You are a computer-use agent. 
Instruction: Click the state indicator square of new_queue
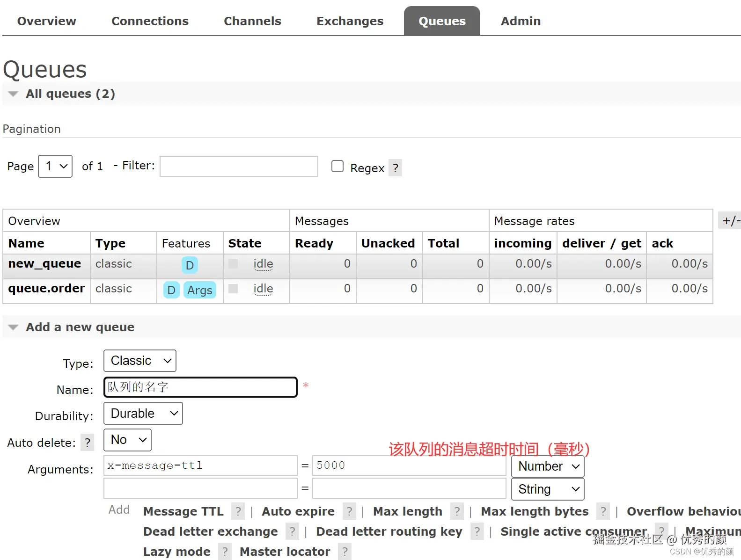(233, 264)
